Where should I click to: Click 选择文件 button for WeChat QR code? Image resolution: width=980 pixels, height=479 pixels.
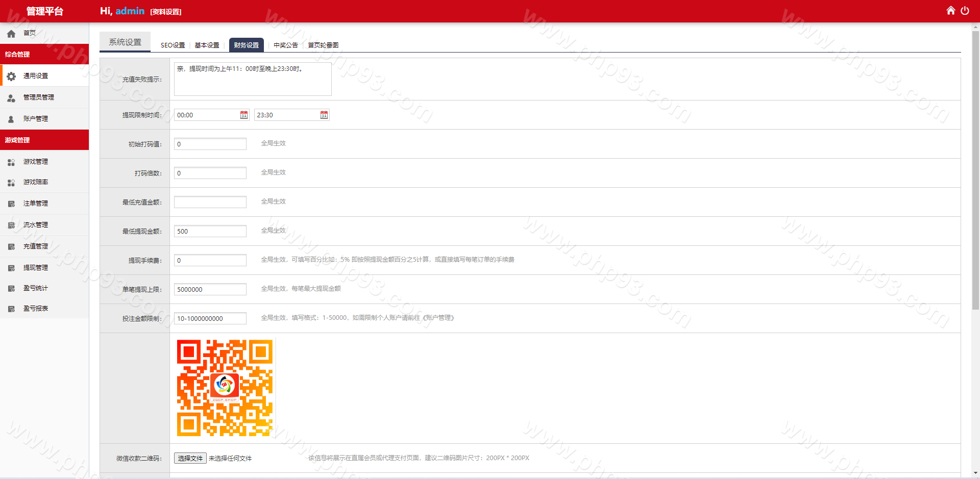pos(190,458)
